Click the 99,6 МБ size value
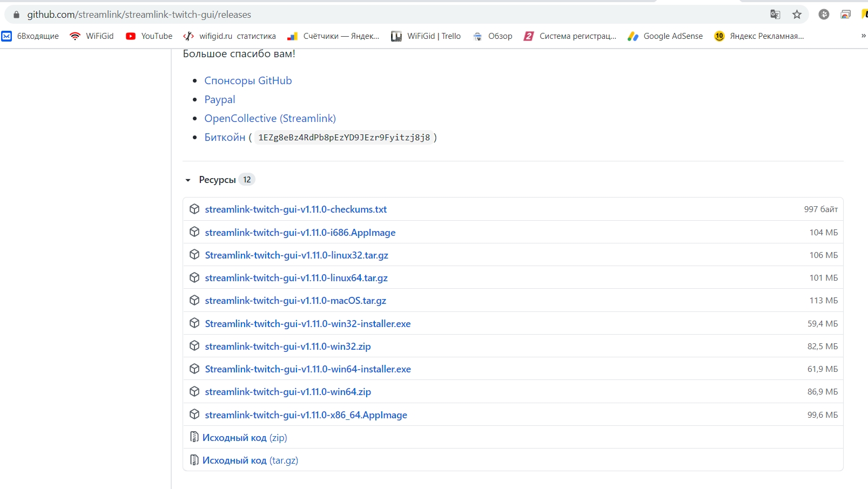 click(x=823, y=415)
